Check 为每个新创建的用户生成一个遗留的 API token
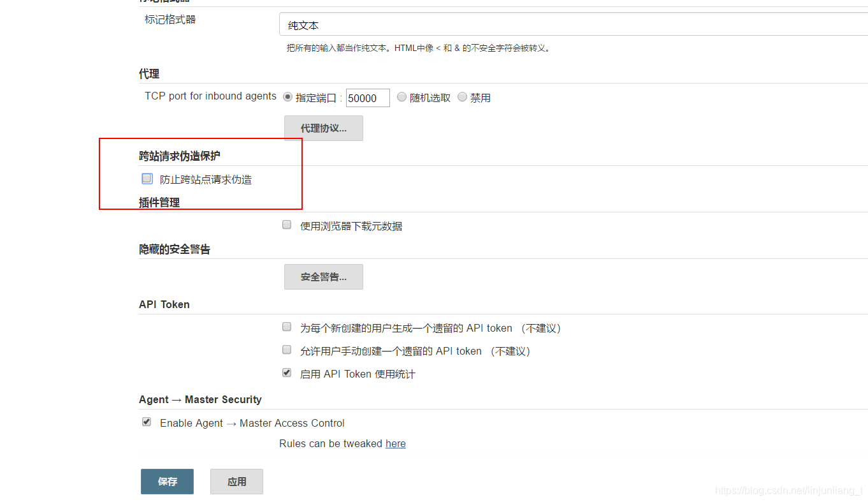Image resolution: width=868 pixels, height=502 pixels. pyautogui.click(x=287, y=327)
